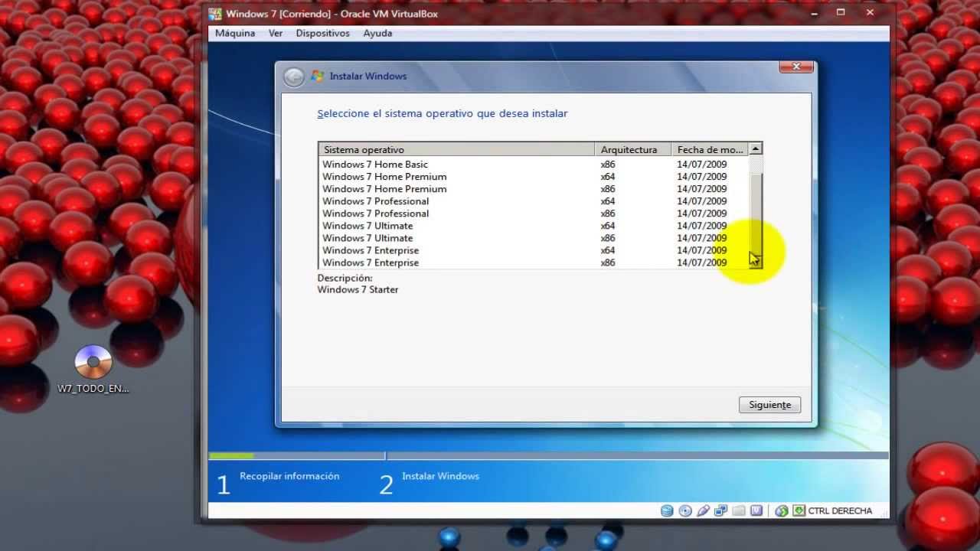Image resolution: width=980 pixels, height=551 pixels.
Task: Click the Instalar Windows step 2 label
Action: tap(440, 476)
